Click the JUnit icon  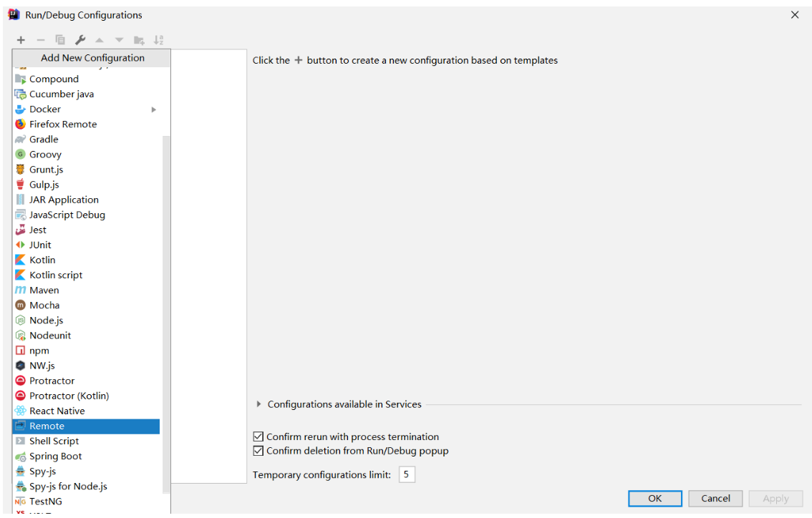point(20,245)
